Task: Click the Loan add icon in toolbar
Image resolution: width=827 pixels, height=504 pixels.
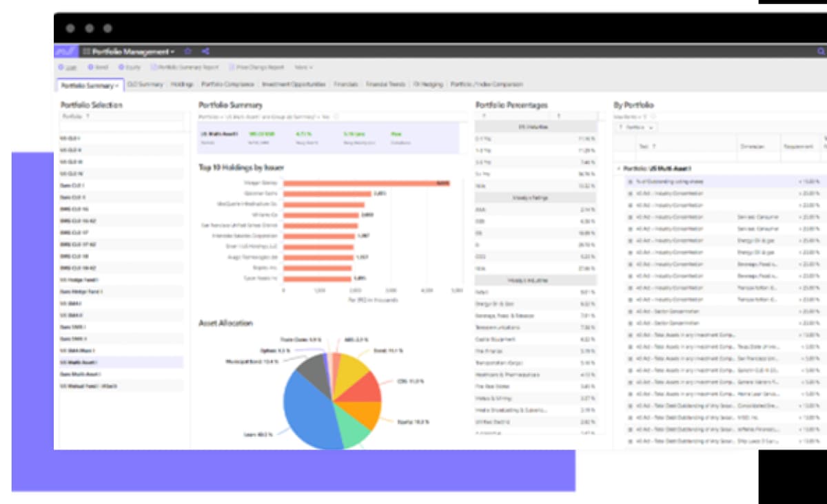Action: tap(61, 67)
